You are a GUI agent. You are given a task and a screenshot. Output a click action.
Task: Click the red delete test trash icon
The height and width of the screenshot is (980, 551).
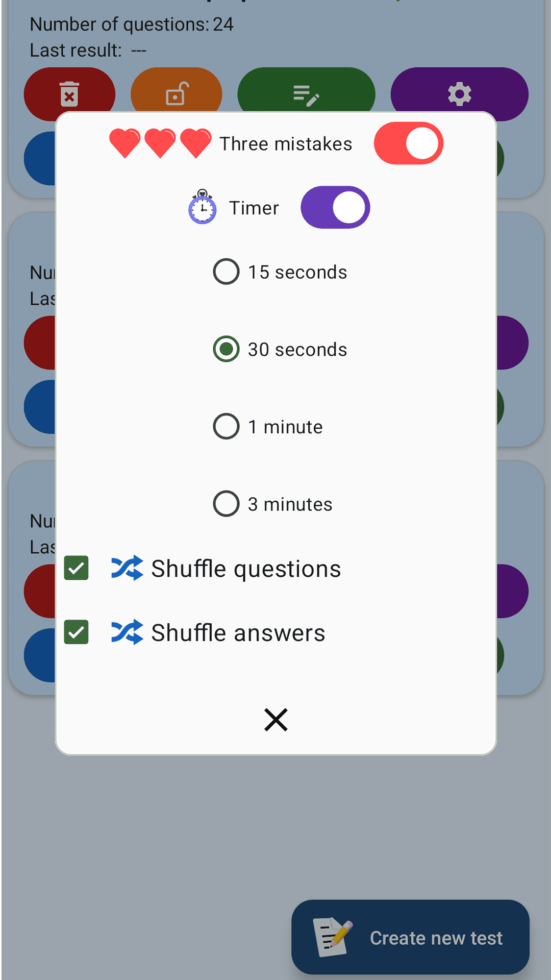click(x=69, y=94)
